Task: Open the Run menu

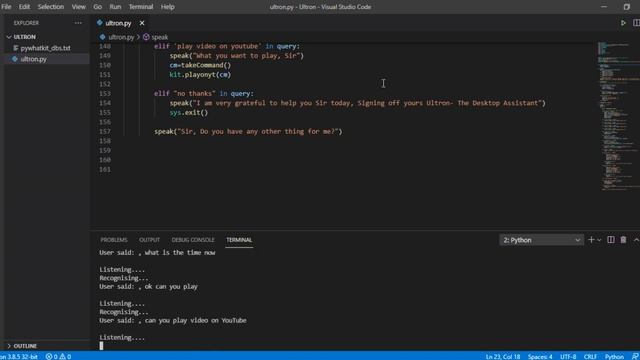Action: point(115,7)
